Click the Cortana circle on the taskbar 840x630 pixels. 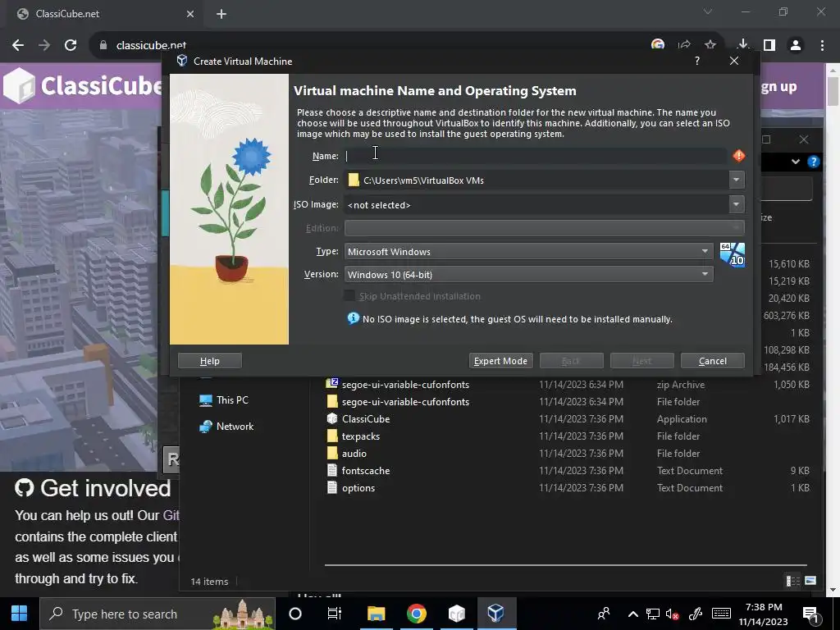[x=295, y=614]
